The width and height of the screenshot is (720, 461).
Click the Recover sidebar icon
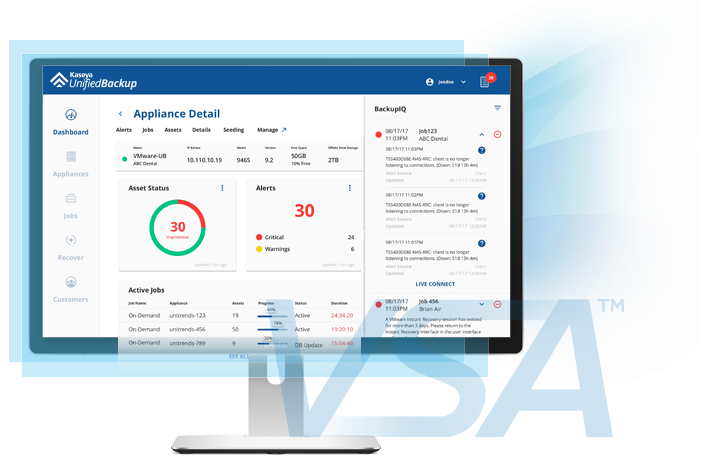(x=71, y=240)
